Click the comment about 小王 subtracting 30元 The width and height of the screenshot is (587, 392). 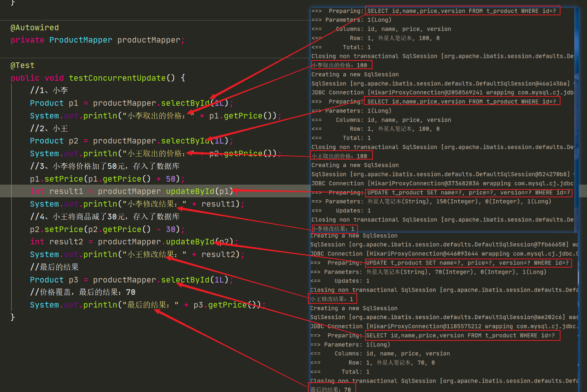[x=105, y=217]
